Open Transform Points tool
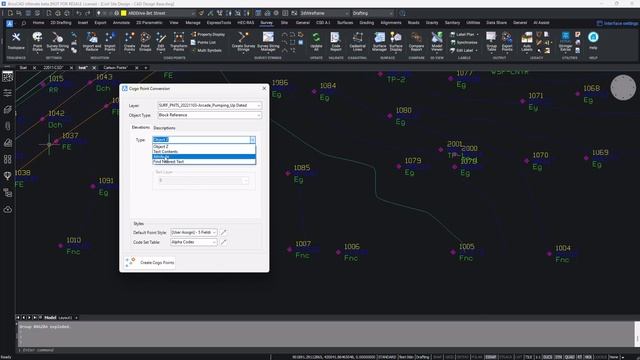Image resolution: width=640 pixels, height=360 pixels. tap(179, 42)
